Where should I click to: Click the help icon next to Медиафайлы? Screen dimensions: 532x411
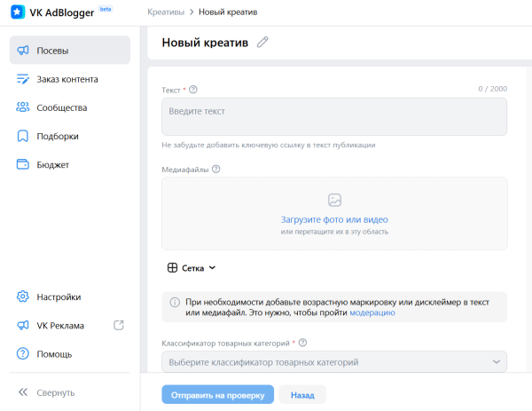click(x=216, y=170)
